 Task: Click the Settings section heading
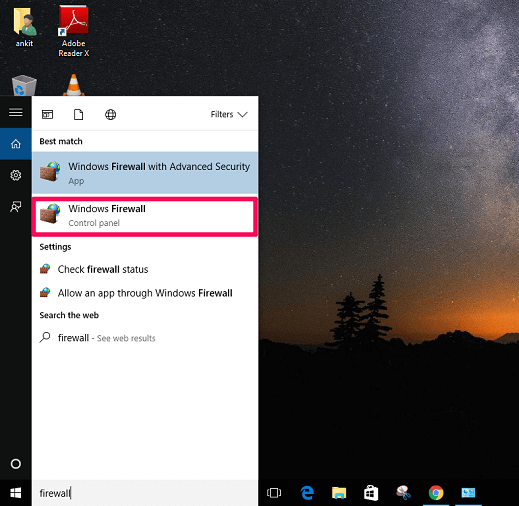click(55, 247)
